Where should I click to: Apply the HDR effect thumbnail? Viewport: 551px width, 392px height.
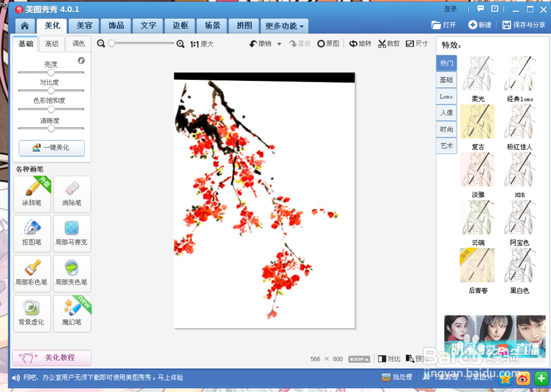coord(519,170)
